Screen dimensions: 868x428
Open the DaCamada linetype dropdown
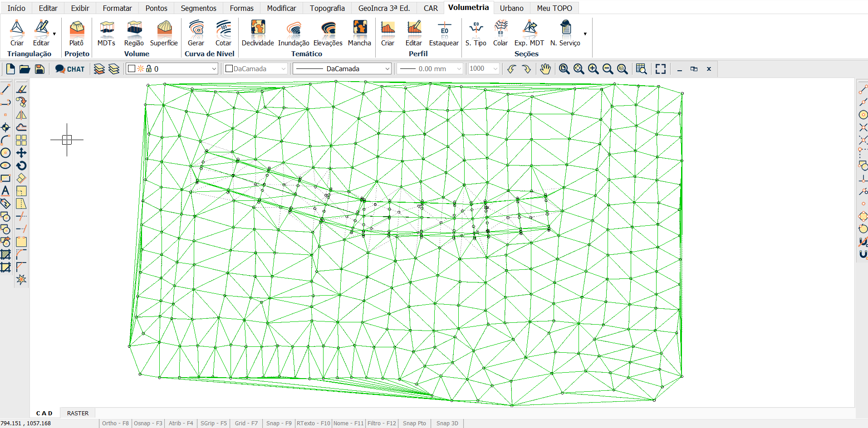pos(387,69)
